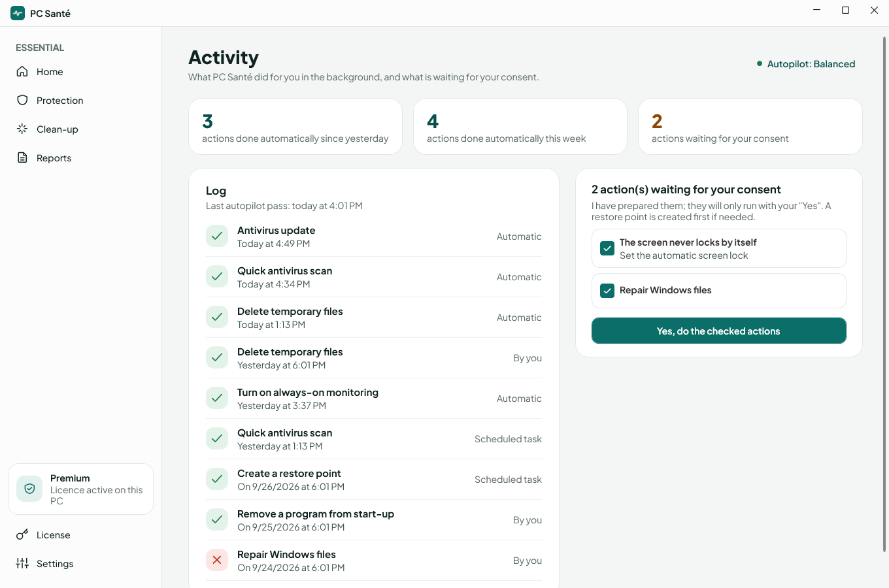Image resolution: width=889 pixels, height=588 pixels.
Task: Click 'By you' on the failed Repair Windows files row
Action: (x=528, y=561)
